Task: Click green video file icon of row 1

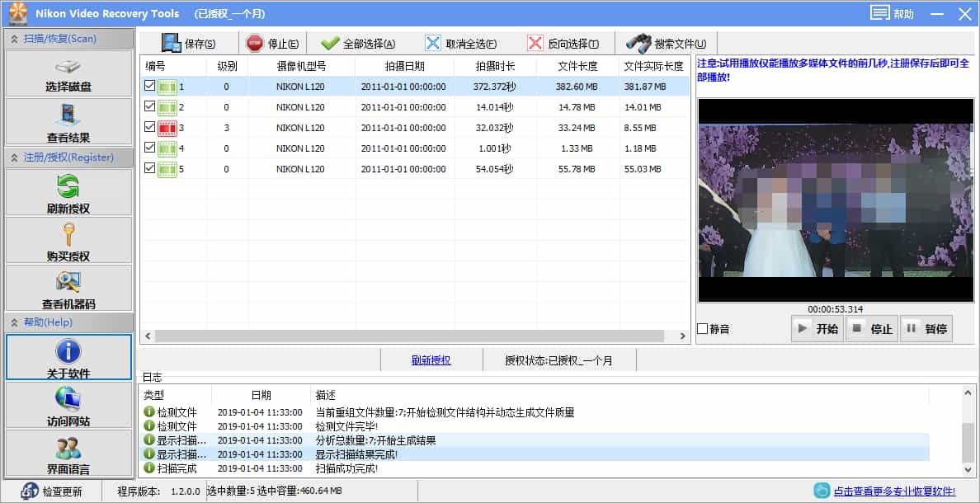Action: [167, 87]
